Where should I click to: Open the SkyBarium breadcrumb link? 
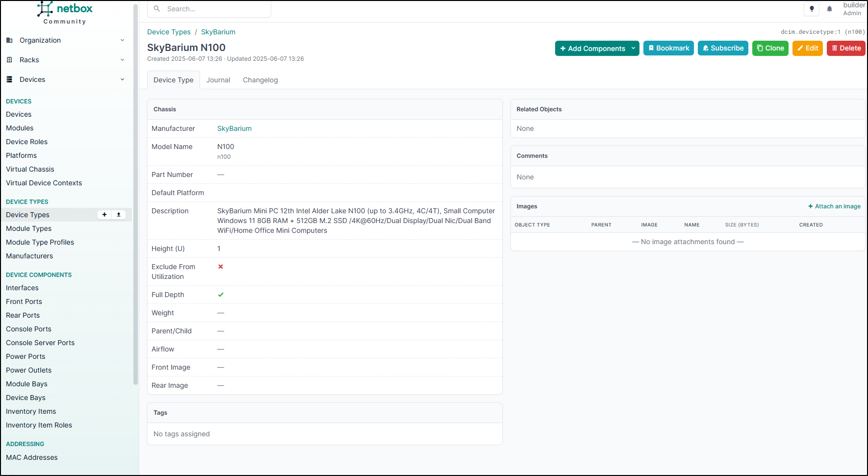coord(218,32)
